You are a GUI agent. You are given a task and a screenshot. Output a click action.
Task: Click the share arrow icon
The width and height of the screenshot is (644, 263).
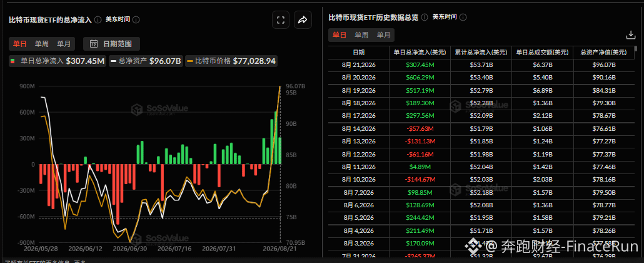[303, 20]
